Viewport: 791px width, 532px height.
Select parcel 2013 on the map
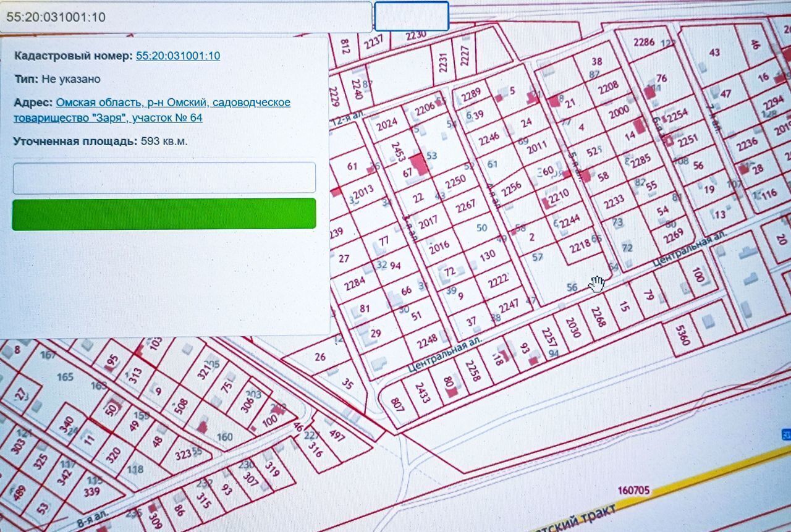pyautogui.click(x=363, y=190)
